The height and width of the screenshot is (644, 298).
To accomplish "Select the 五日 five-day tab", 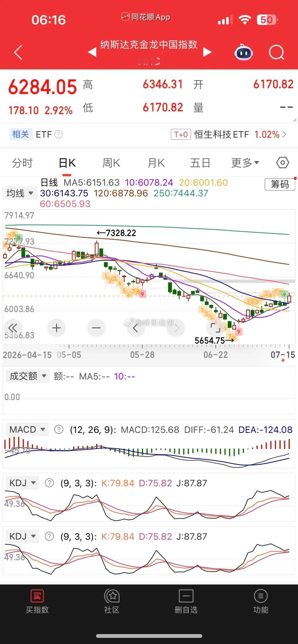I will pyautogui.click(x=200, y=163).
